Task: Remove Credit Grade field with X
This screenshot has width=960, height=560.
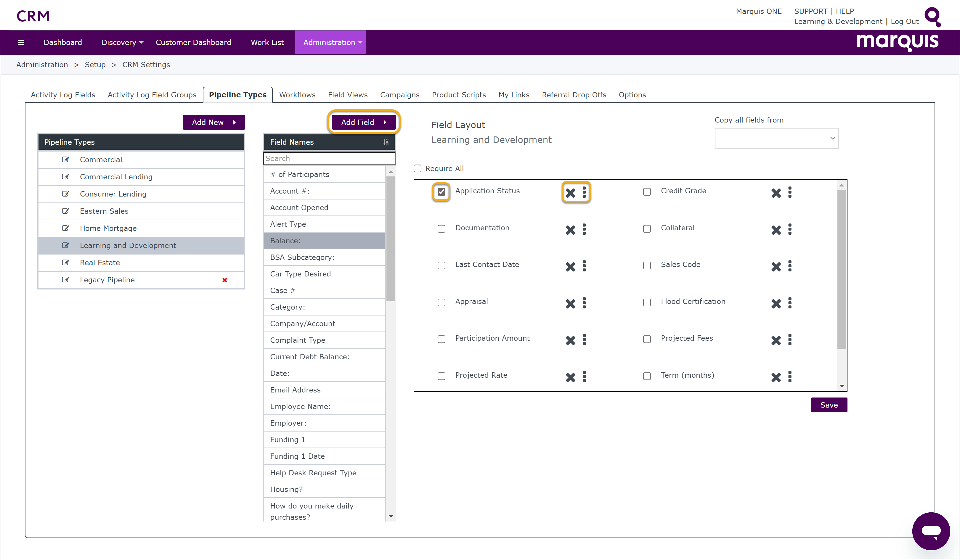Action: (776, 193)
